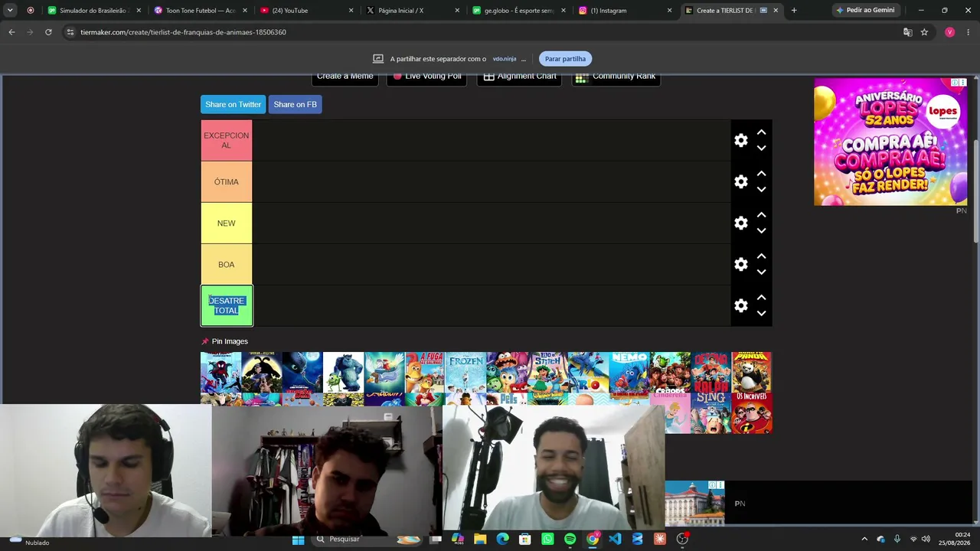The width and height of the screenshot is (980, 551).
Task: Open settings gear for ÓTIMA tier
Action: point(740,182)
